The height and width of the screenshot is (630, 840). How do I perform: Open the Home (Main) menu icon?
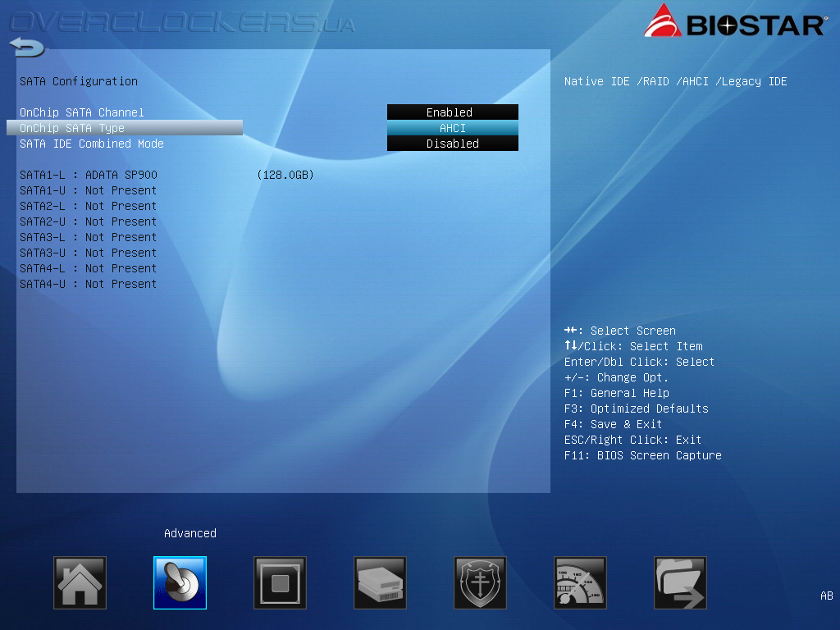[x=80, y=583]
